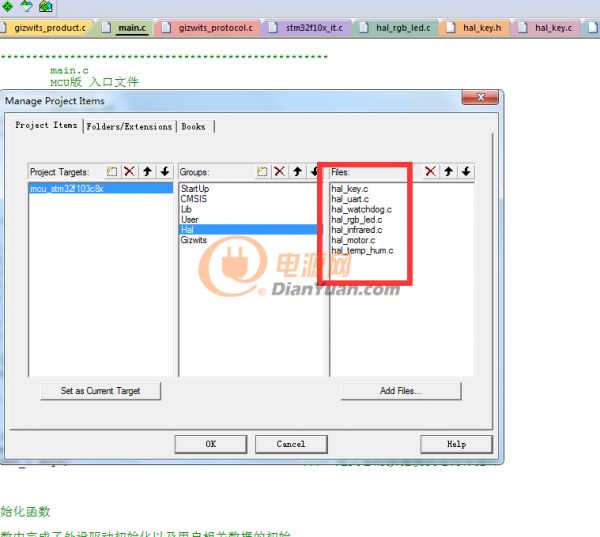This screenshot has width=600, height=537.
Task: Move the selected group up
Action: [x=298, y=171]
